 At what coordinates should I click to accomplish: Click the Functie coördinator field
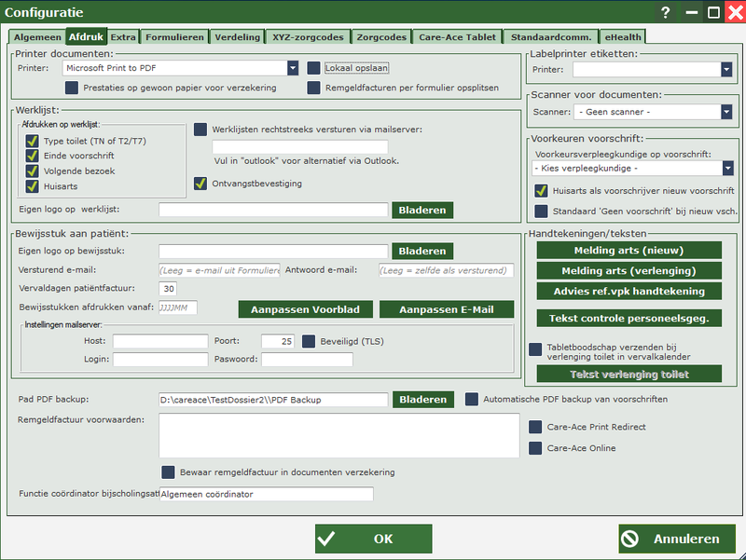point(267,494)
